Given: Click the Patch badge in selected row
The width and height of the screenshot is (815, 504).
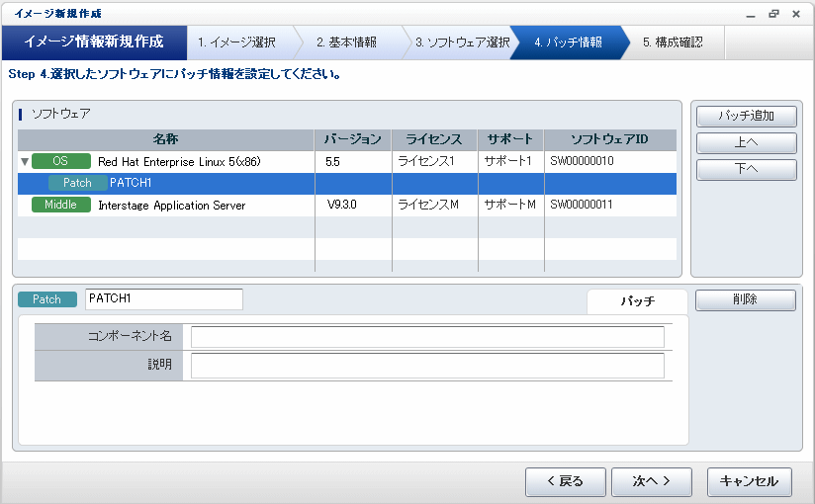Looking at the screenshot, I should coord(77,183).
